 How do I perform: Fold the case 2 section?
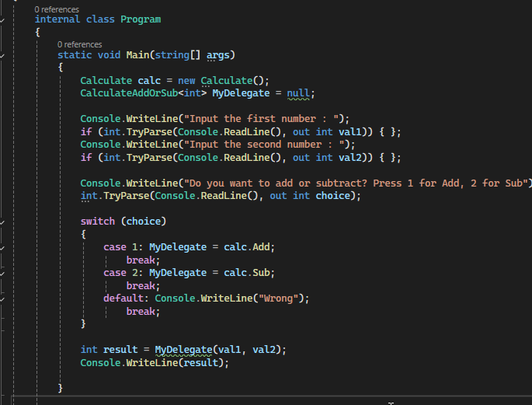pyautogui.click(x=2, y=274)
